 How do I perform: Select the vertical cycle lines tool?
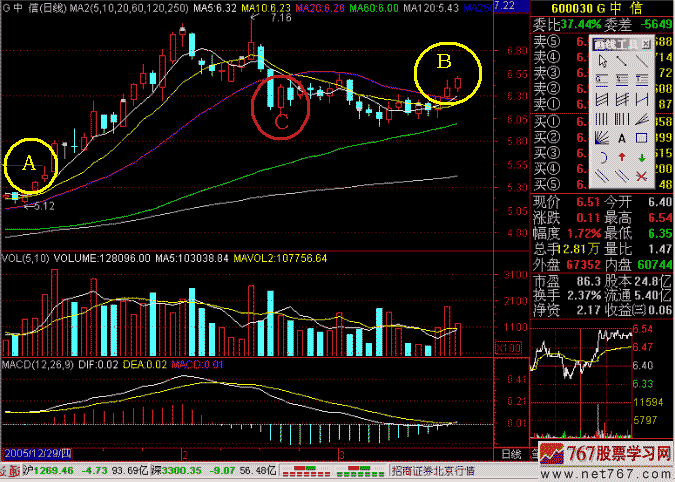point(603,118)
